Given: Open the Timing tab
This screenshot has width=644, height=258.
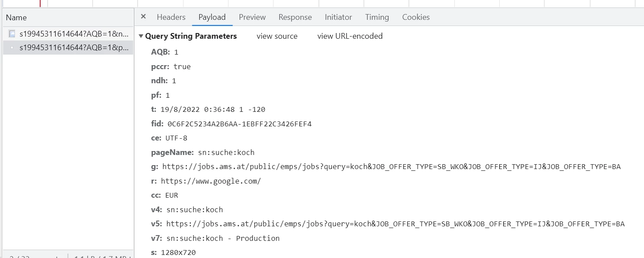Looking at the screenshot, I should [377, 17].
